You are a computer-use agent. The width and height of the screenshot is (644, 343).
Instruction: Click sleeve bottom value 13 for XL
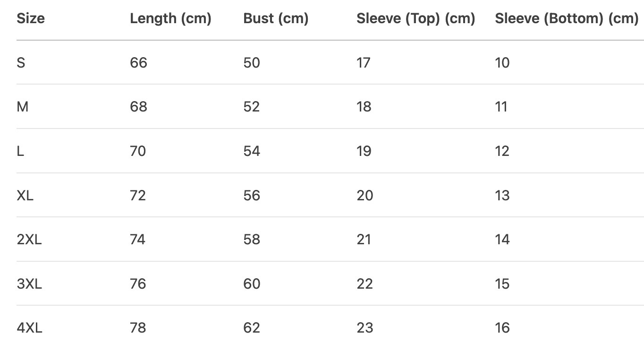(502, 196)
